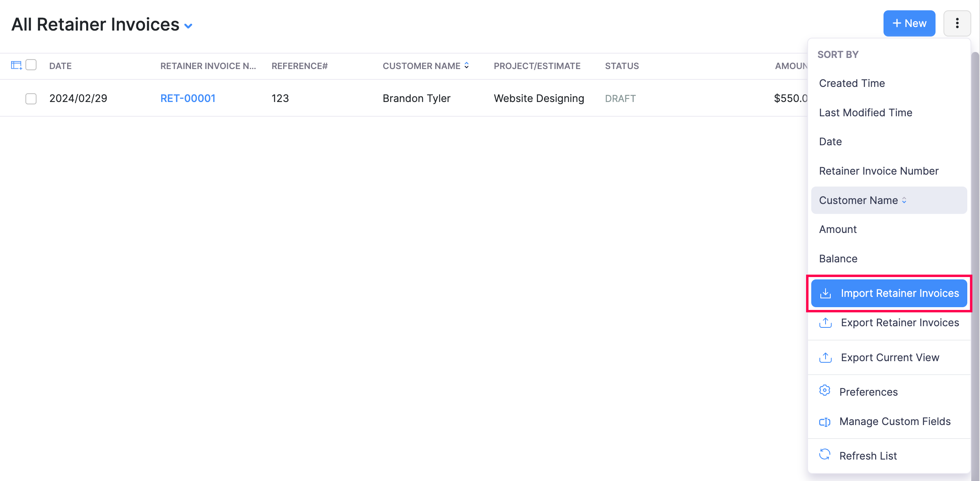The width and height of the screenshot is (980, 481).
Task: Click the Import Retainer Invoices download icon
Action: tap(826, 293)
